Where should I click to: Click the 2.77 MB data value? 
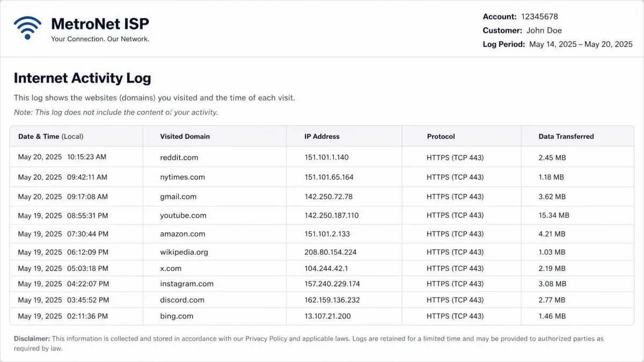pyautogui.click(x=552, y=300)
